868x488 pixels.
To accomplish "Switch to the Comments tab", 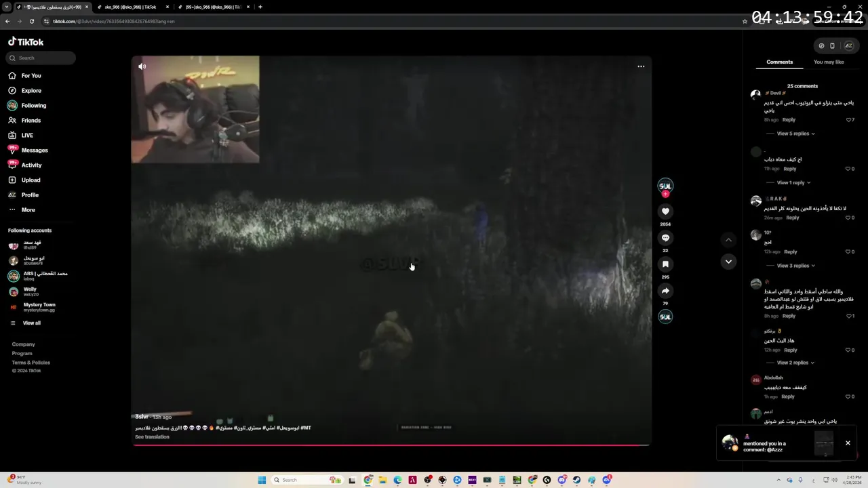I will point(779,62).
